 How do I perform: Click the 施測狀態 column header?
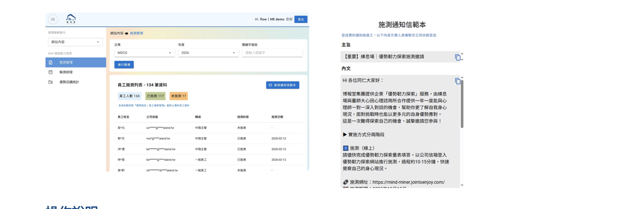coord(243,117)
